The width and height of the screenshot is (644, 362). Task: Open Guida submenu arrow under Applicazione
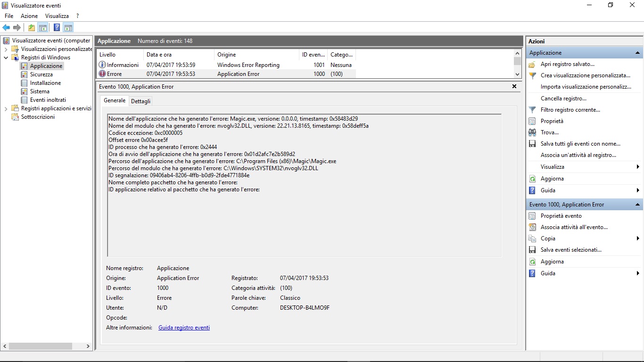click(x=638, y=190)
